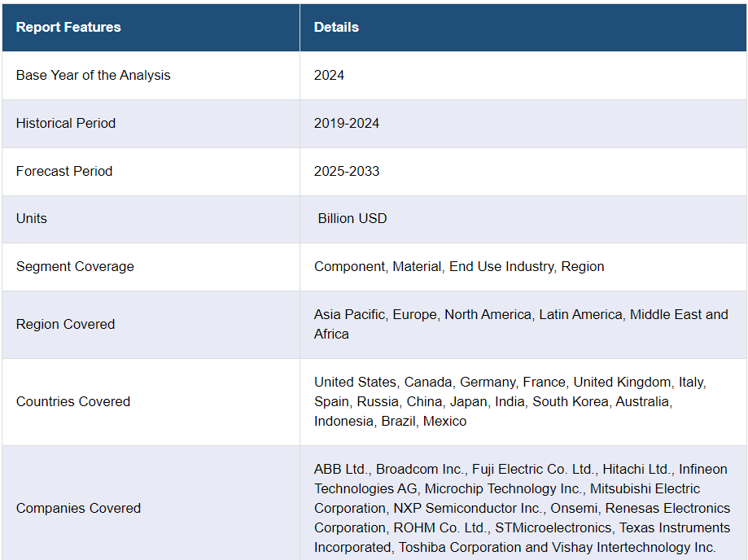748x560 pixels.
Task: Click the Details column header
Action: pyautogui.click(x=336, y=27)
